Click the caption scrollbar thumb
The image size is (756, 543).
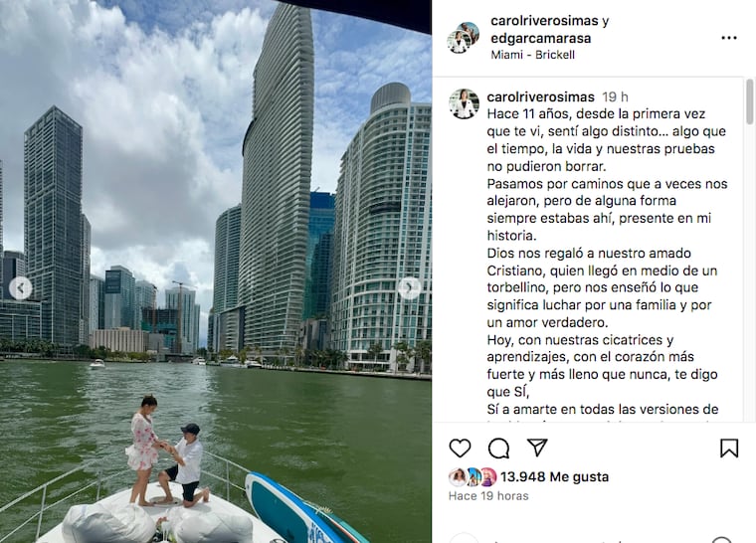749,101
